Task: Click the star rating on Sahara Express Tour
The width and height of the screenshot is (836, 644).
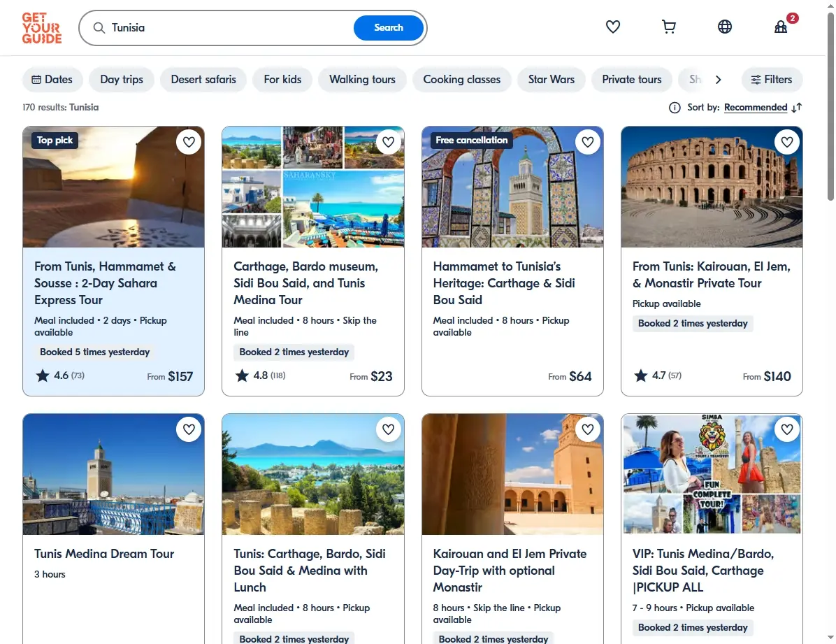Action: tap(59, 375)
